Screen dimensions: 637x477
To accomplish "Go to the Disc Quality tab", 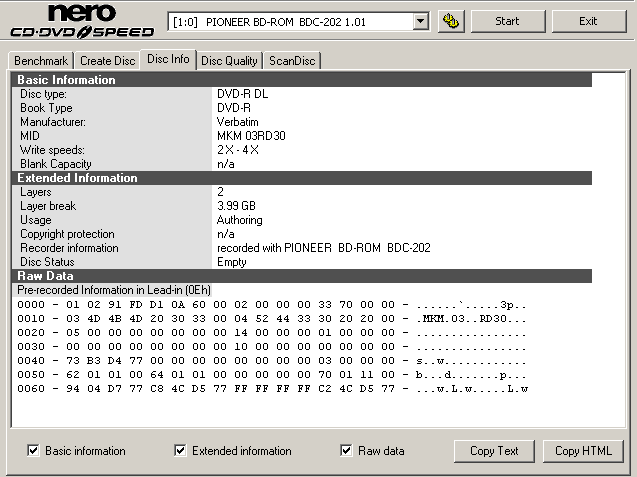I will pos(229,61).
